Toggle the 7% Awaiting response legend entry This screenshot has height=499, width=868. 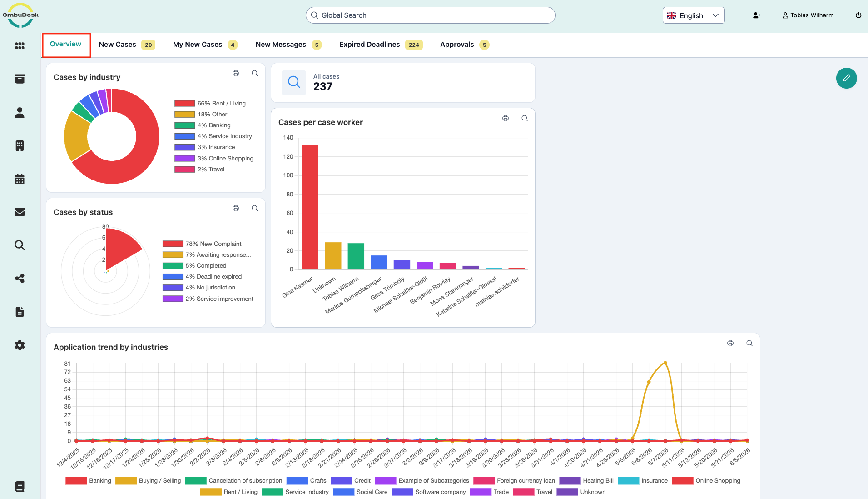207,255
